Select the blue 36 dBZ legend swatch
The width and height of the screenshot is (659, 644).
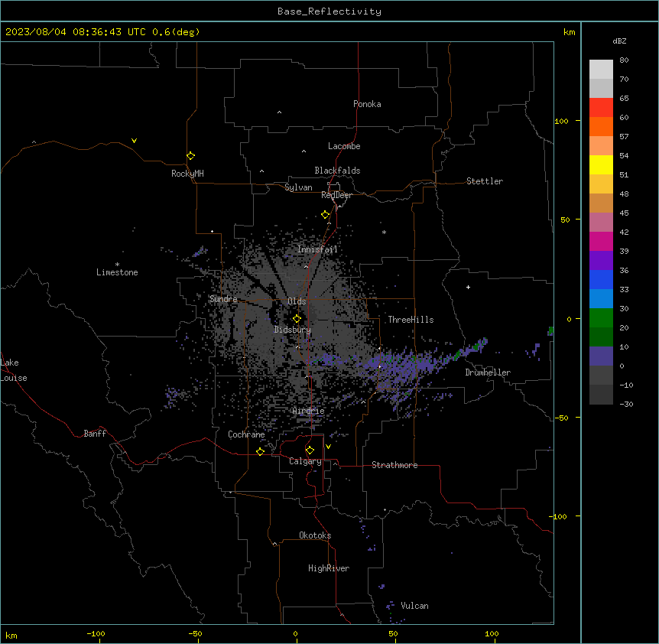click(x=601, y=279)
